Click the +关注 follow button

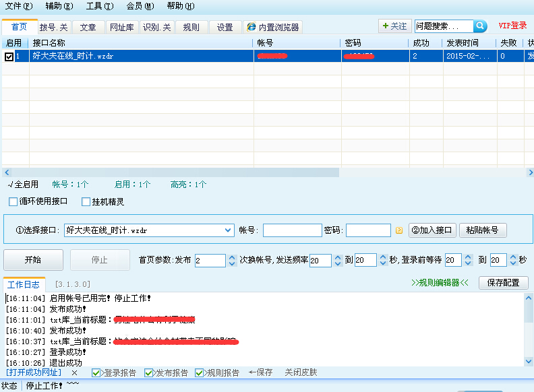coord(394,26)
